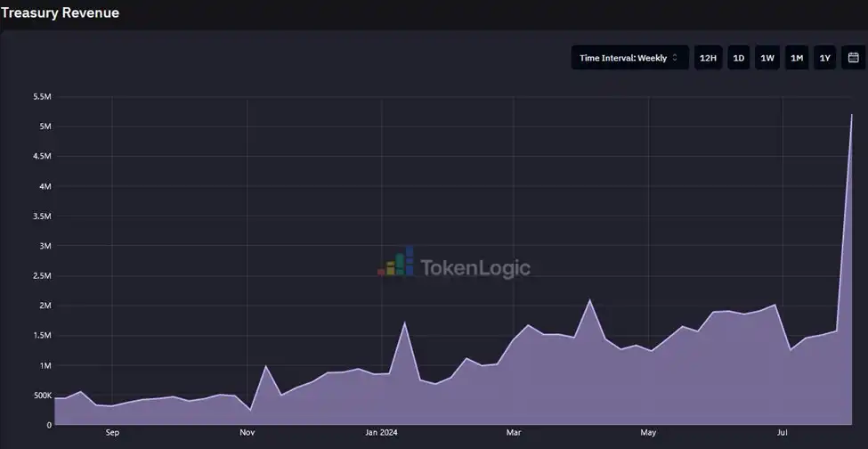868x449 pixels.
Task: Click the Jul label on x-axis
Action: pyautogui.click(x=782, y=433)
